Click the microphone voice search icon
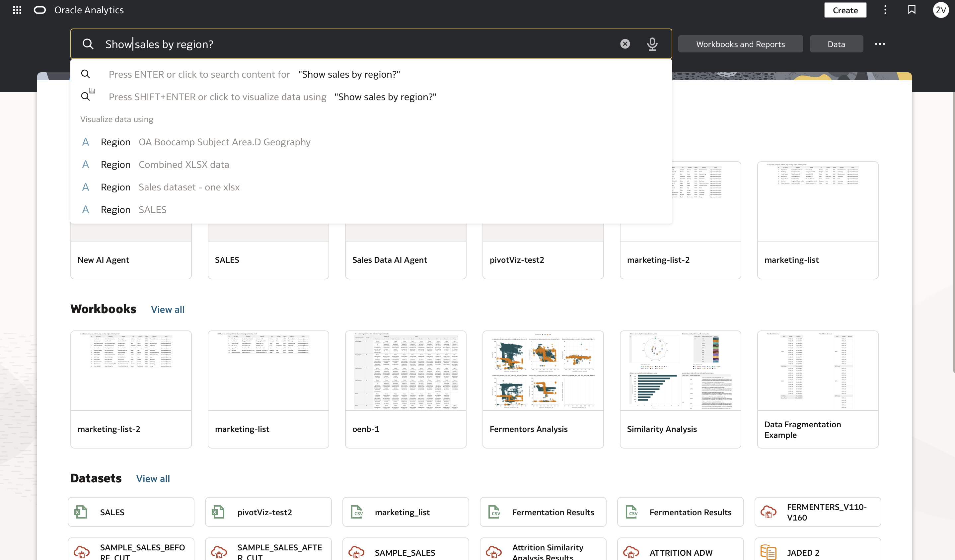This screenshot has height=560, width=955. pyautogui.click(x=652, y=44)
